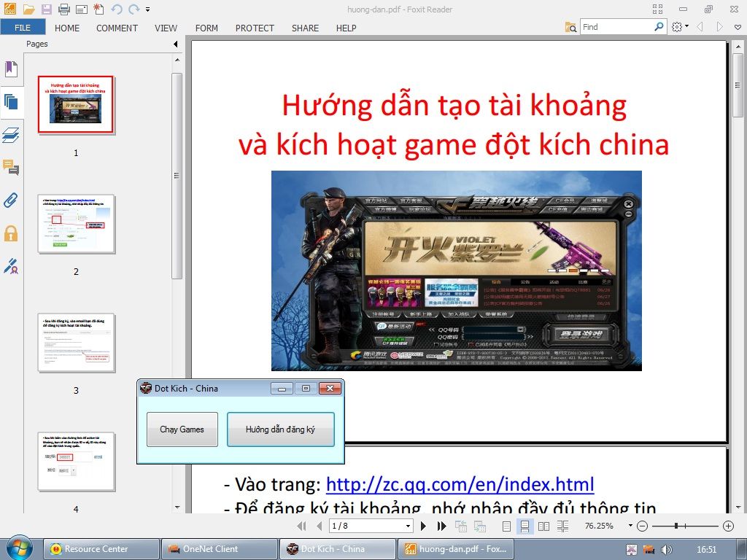747x560 pixels.
Task: Follow the zc.qq.com registration link
Action: point(460,484)
